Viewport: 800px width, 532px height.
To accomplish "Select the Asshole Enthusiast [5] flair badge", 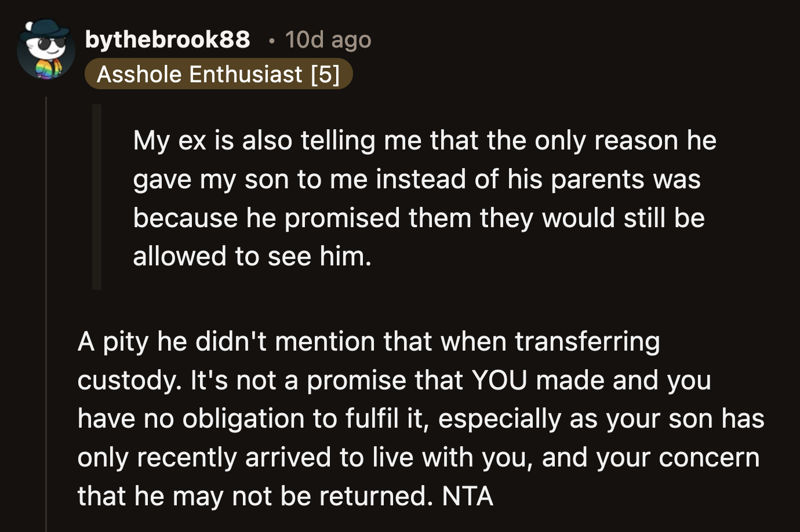I will 219,74.
